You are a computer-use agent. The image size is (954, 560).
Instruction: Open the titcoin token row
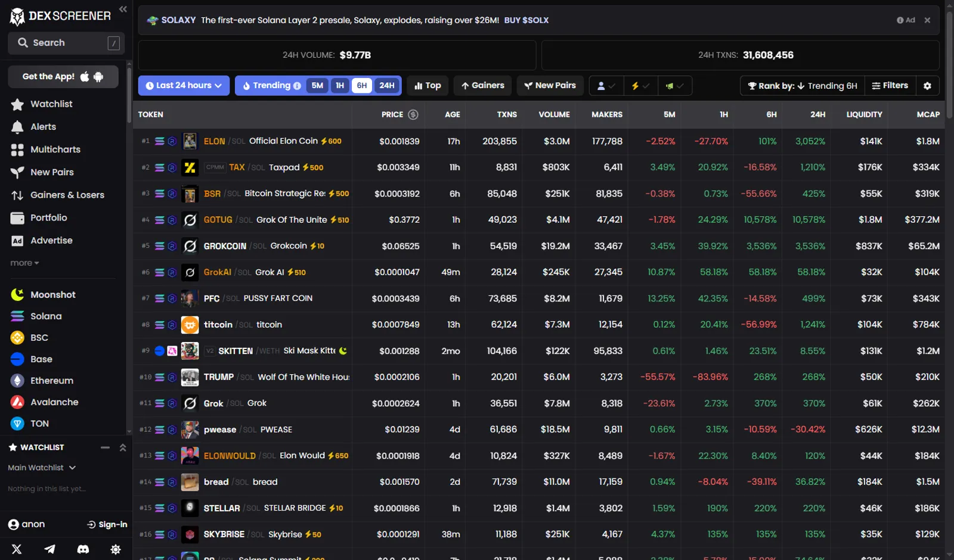pos(539,325)
